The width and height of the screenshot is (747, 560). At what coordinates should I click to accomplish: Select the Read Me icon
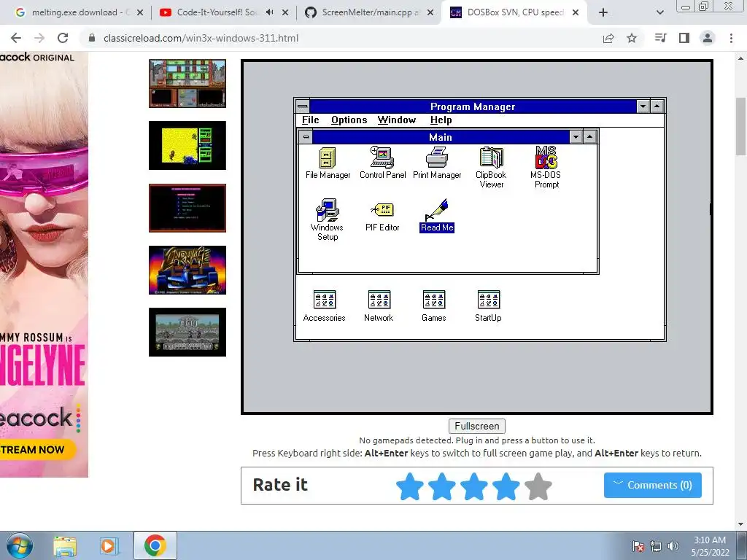437,216
